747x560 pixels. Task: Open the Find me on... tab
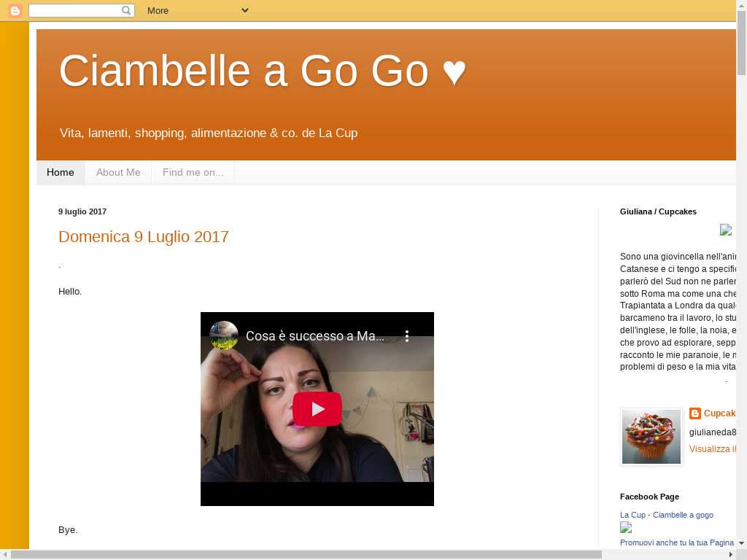193,173
